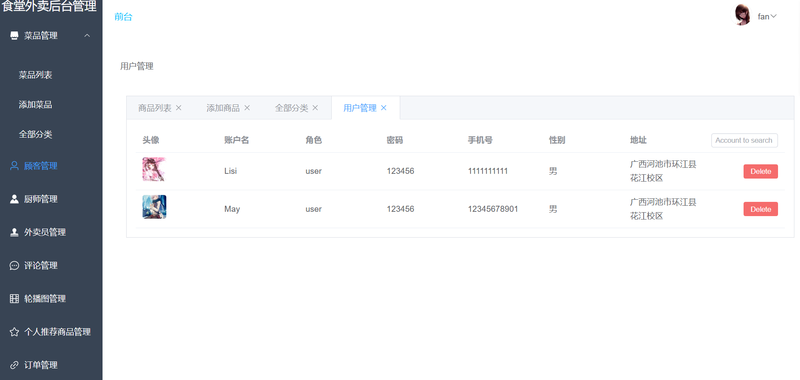Click the 用户管理 breadcrumb title

click(137, 66)
